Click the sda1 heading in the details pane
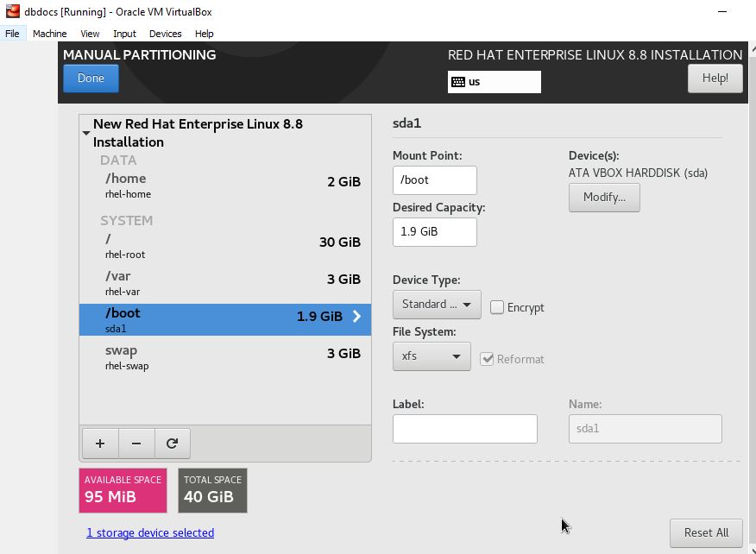Screen dimensions: 756x554 coord(407,123)
